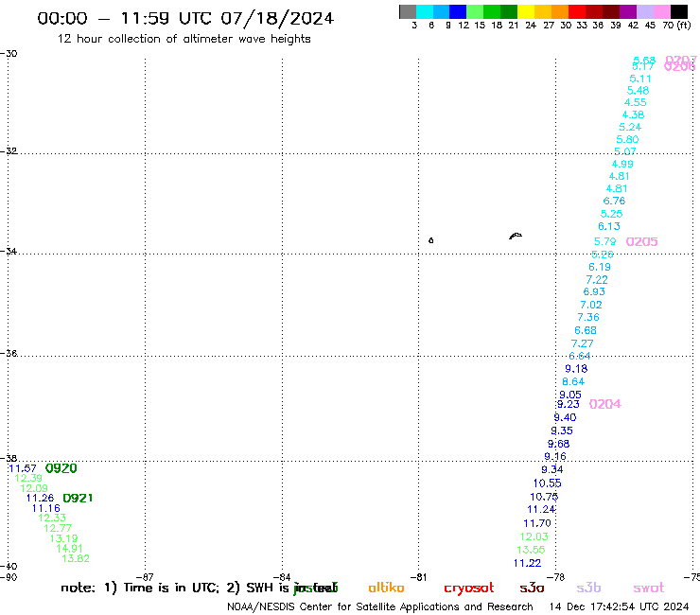This screenshot has height=615, width=700.
Task: Click the wave height value 12.77
Action: point(58,528)
